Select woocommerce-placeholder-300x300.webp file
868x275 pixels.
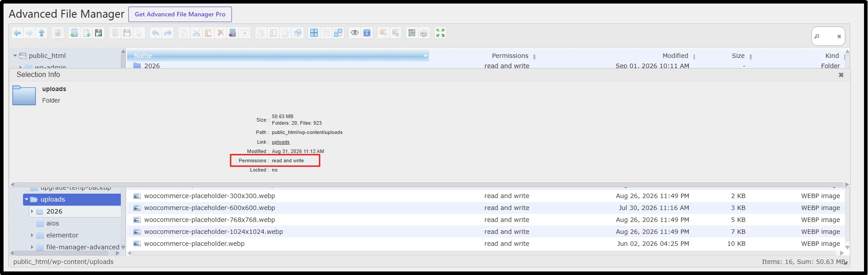coord(486,196)
